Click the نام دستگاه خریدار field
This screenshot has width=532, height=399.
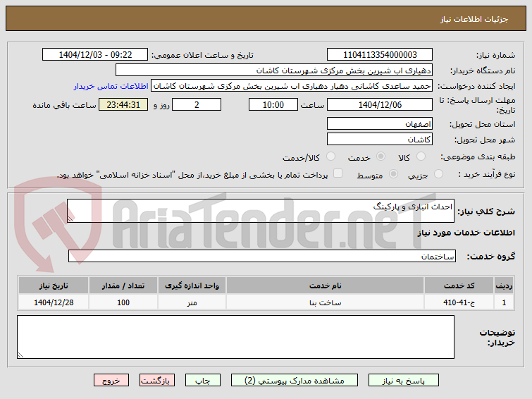[x=274, y=70]
